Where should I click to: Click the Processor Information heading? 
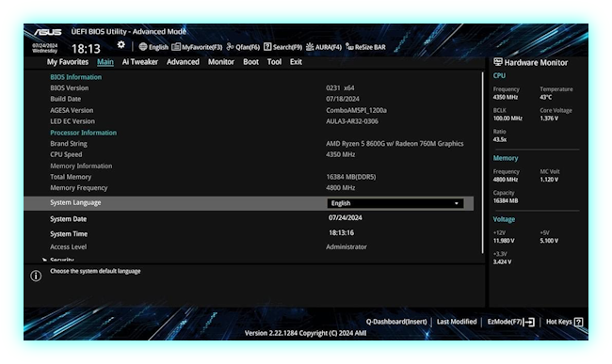click(83, 133)
